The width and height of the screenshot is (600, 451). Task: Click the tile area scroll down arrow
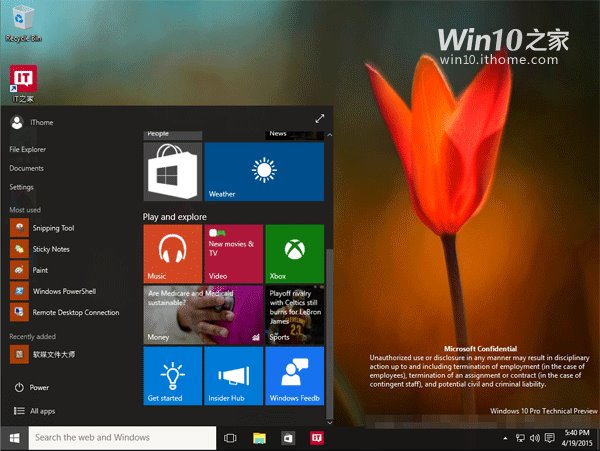[329, 423]
